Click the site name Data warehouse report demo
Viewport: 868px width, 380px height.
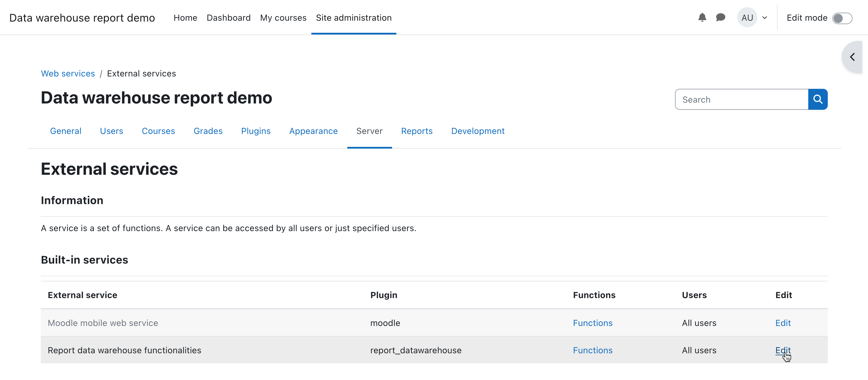82,18
